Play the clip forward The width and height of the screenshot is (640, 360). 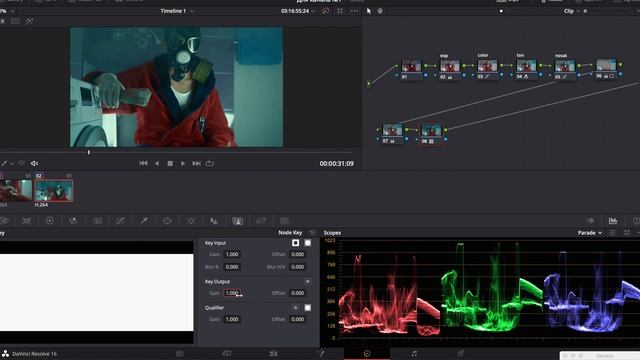[183, 163]
